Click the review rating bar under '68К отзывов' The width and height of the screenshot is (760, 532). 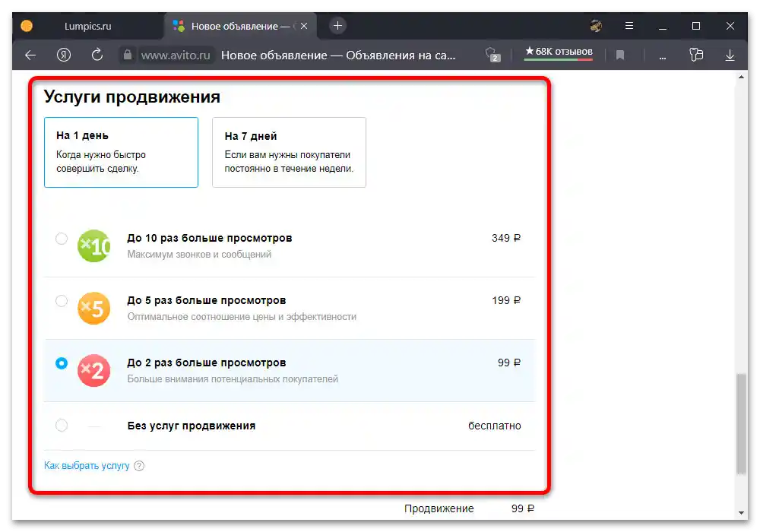[559, 59]
